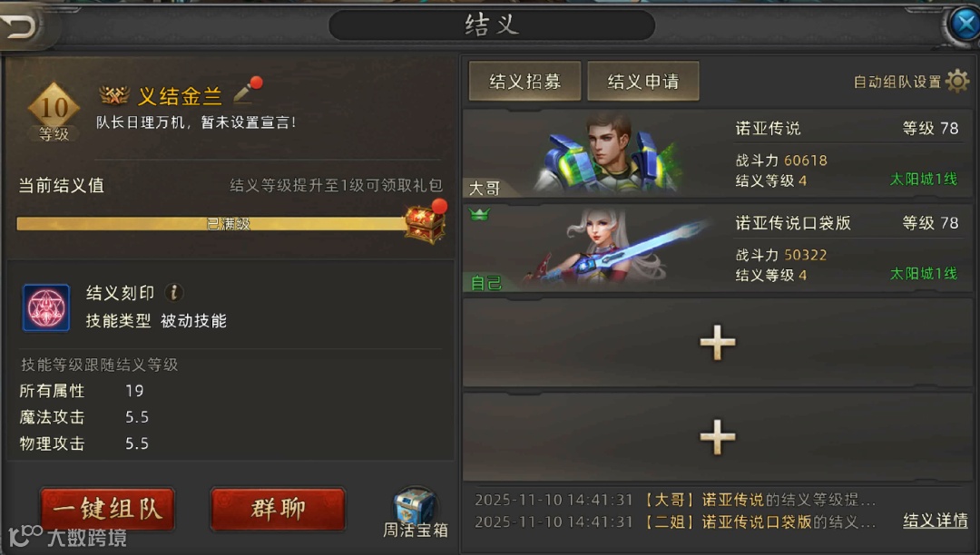Image resolution: width=980 pixels, height=555 pixels.
Task: Switch to the 结义招募 tab
Action: tap(525, 81)
